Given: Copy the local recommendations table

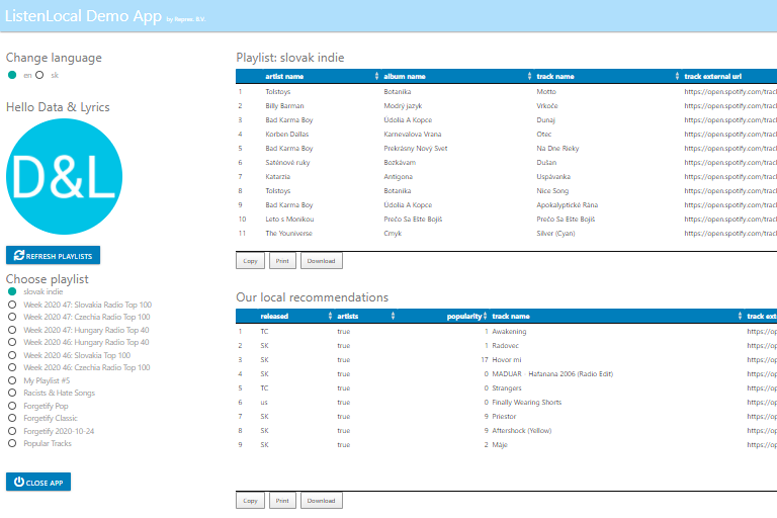Looking at the screenshot, I should tap(250, 500).
